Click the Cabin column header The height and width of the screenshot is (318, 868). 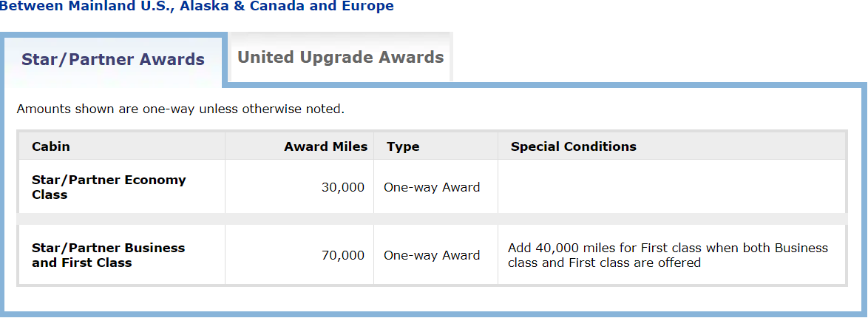51,147
